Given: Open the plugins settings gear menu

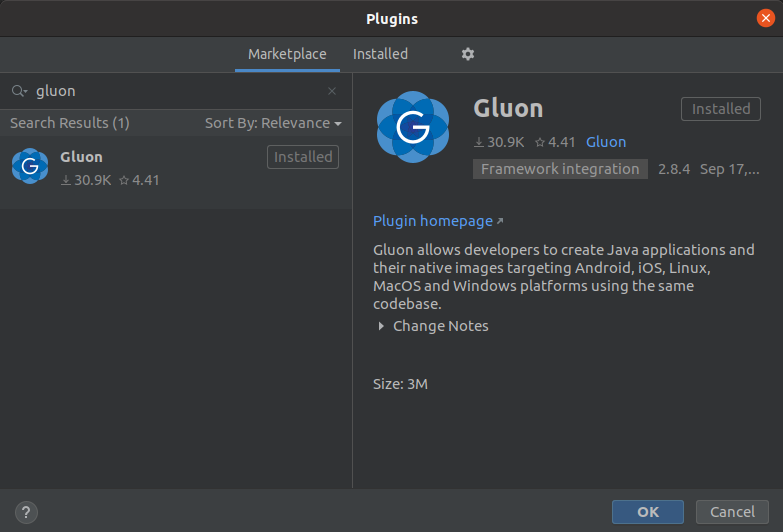Looking at the screenshot, I should pyautogui.click(x=467, y=54).
